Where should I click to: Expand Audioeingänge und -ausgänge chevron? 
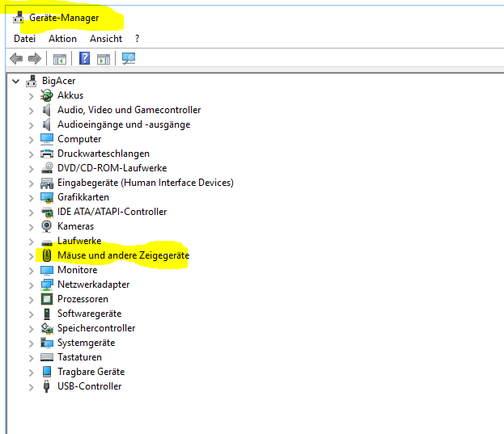(x=32, y=125)
